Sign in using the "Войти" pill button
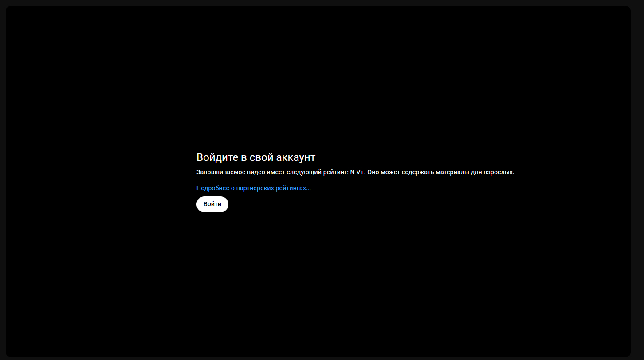 [x=212, y=204]
